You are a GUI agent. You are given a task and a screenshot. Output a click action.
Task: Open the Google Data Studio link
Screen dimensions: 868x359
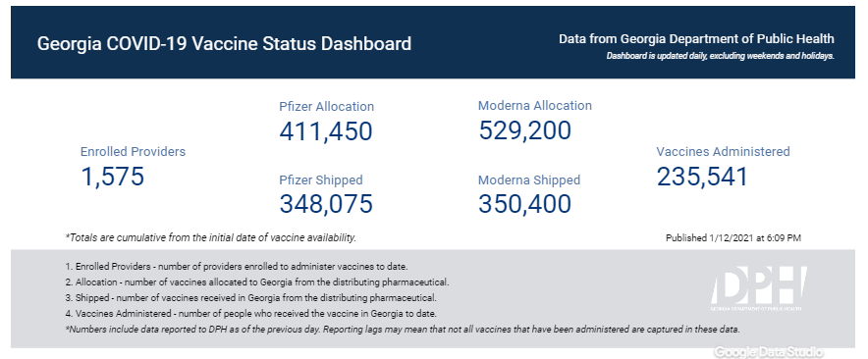click(x=769, y=352)
